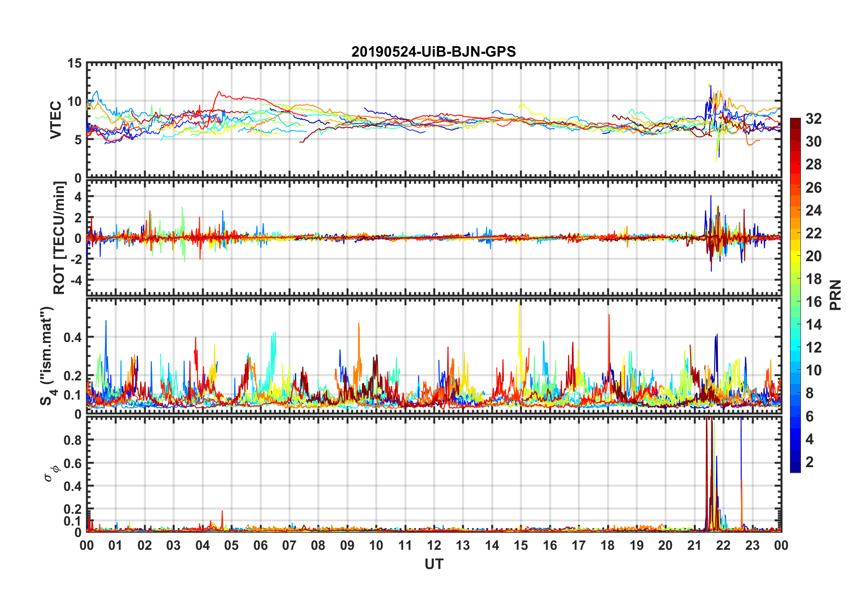Select the 8 tick on the PRN colorbar
The width and height of the screenshot is (868, 590).
(x=810, y=393)
